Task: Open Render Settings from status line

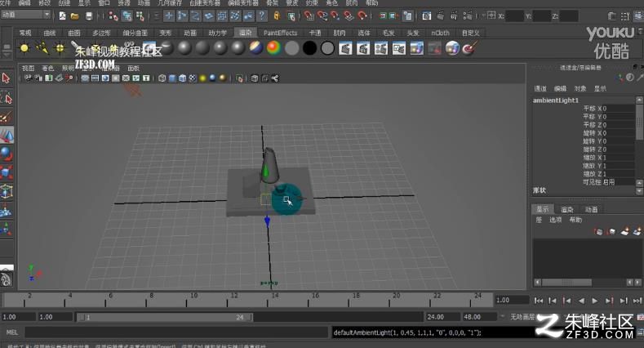Action: 468,16
